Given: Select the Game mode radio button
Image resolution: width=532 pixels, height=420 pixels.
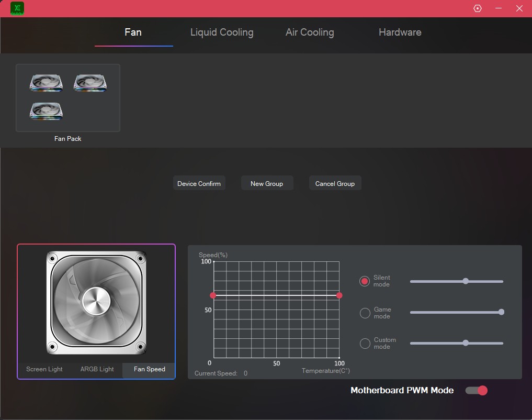Looking at the screenshot, I should (x=365, y=313).
